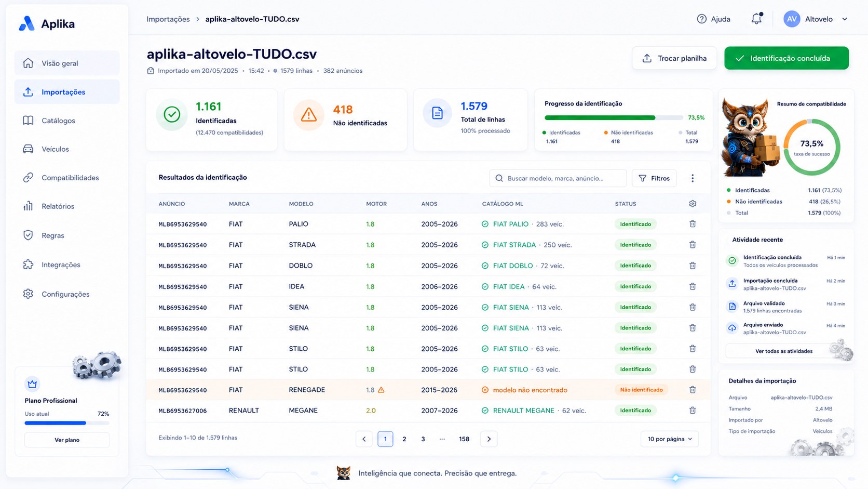Screen dimensions: 868x489
Task: Open Catálogos in the sidebar
Action: tap(67, 121)
